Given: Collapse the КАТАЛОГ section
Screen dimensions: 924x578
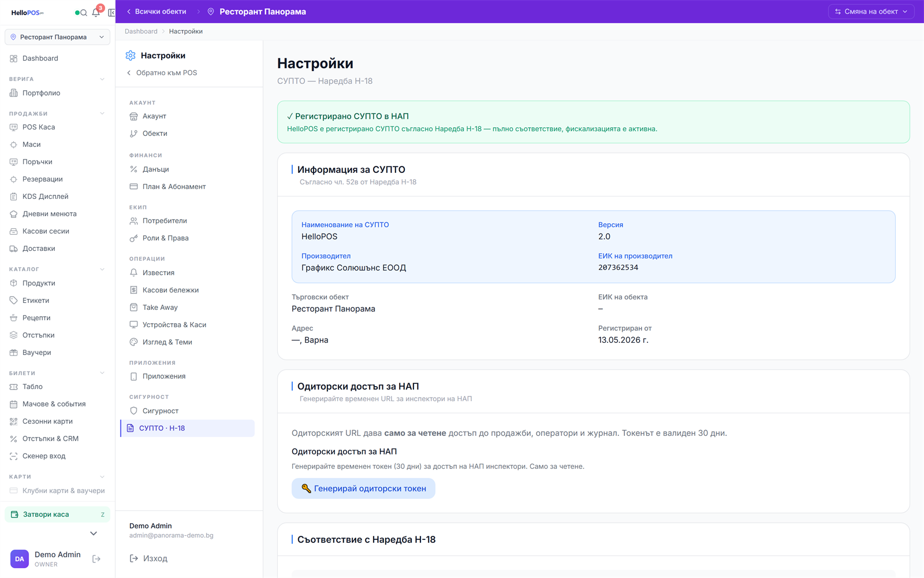Looking at the screenshot, I should (102, 269).
